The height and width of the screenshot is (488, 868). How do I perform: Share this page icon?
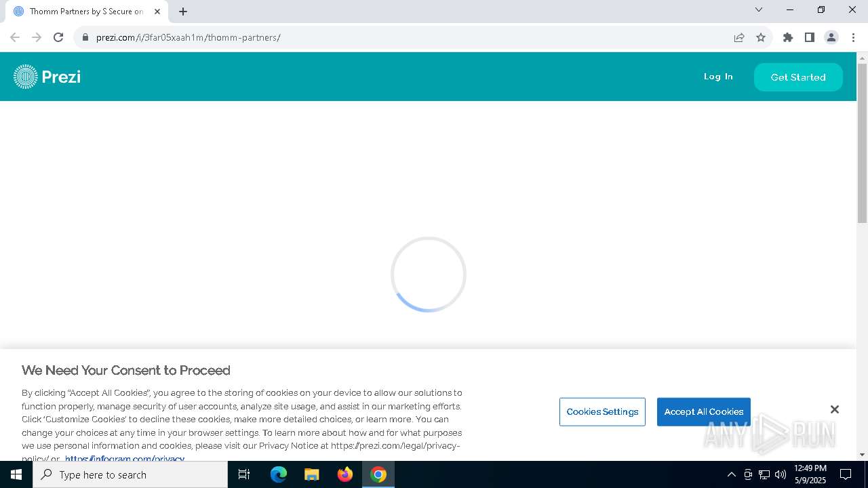(x=739, y=37)
